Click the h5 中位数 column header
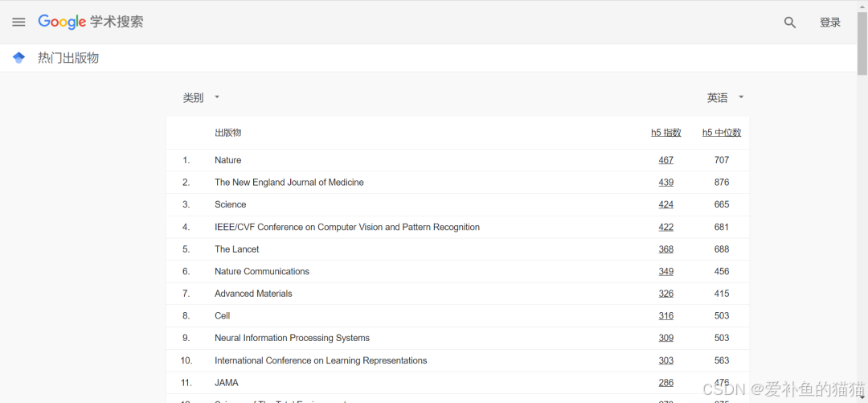Viewport: 868px width, 403px height. [721, 133]
